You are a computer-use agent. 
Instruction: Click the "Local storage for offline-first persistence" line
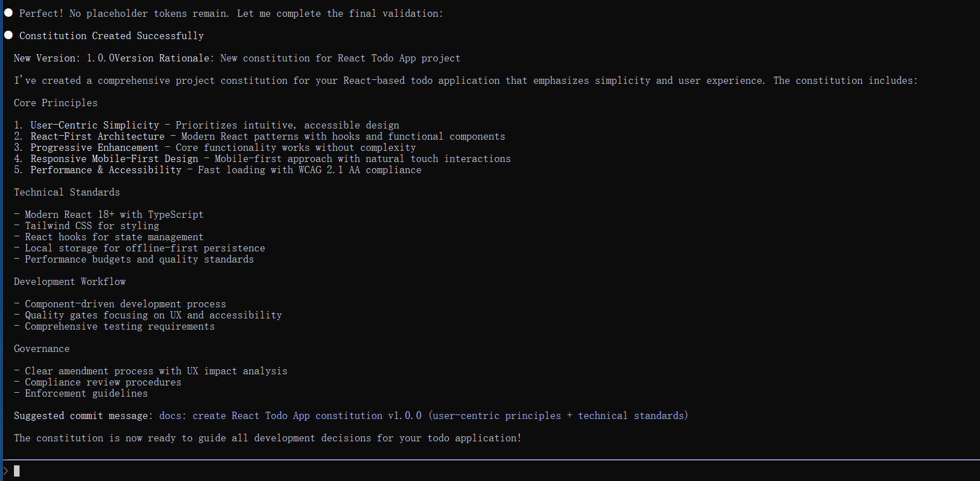(145, 248)
